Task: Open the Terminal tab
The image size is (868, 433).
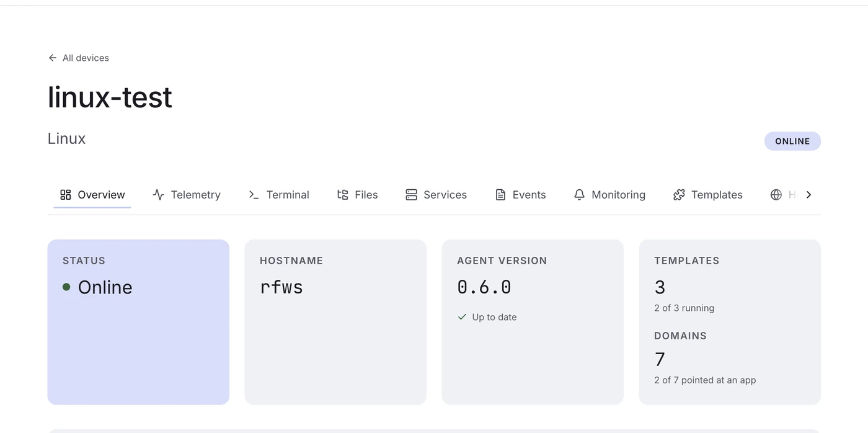Action: (278, 195)
